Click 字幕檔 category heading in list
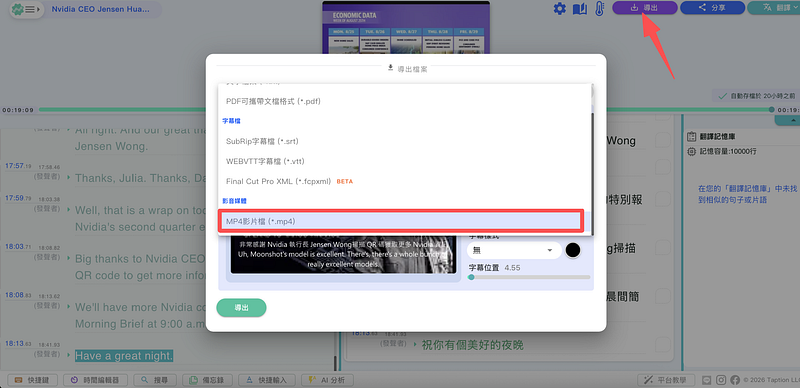 click(232, 121)
